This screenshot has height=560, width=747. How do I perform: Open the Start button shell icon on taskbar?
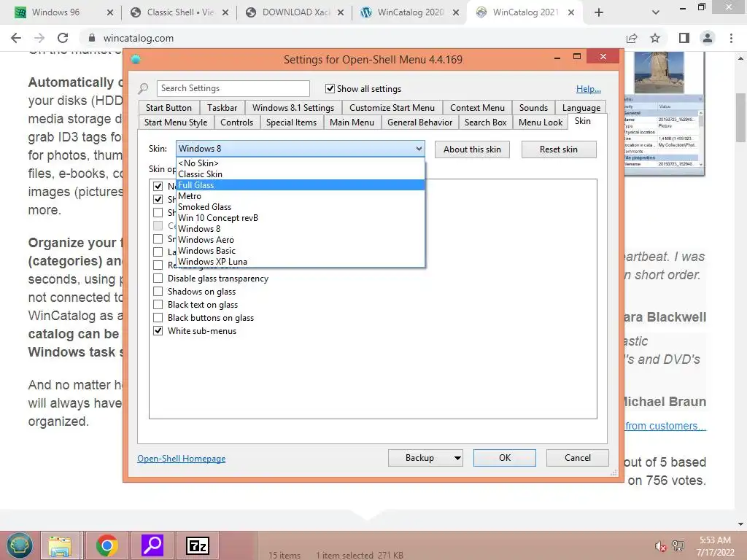pyautogui.click(x=20, y=545)
